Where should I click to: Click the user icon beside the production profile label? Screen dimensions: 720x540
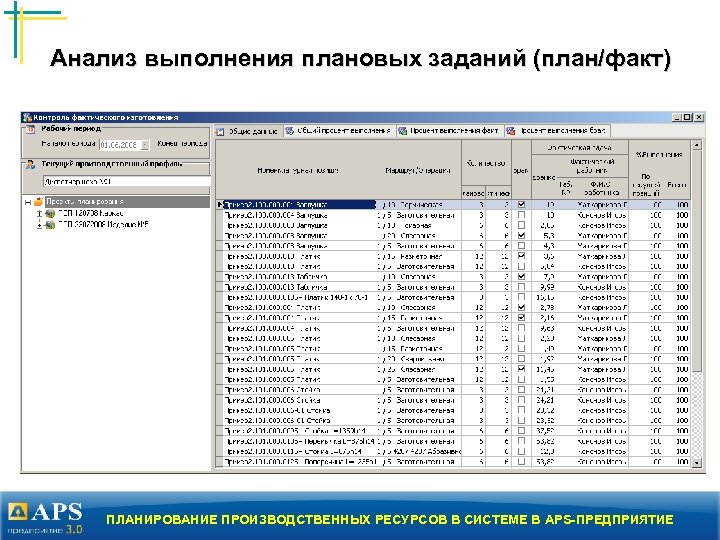point(30,164)
